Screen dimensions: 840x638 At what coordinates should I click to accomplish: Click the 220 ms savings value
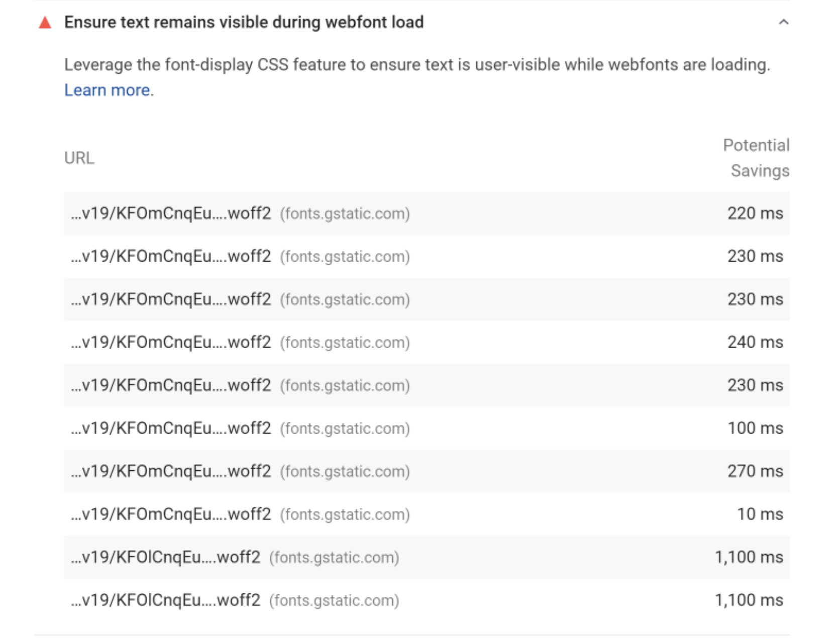click(755, 213)
